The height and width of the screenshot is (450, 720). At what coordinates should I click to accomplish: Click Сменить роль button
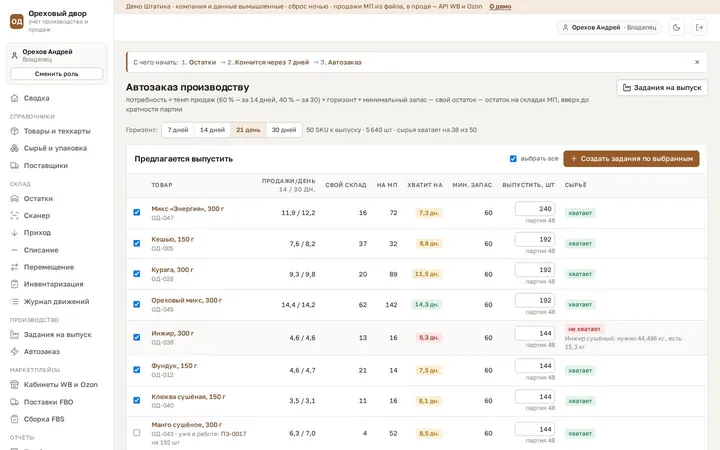[x=56, y=74]
